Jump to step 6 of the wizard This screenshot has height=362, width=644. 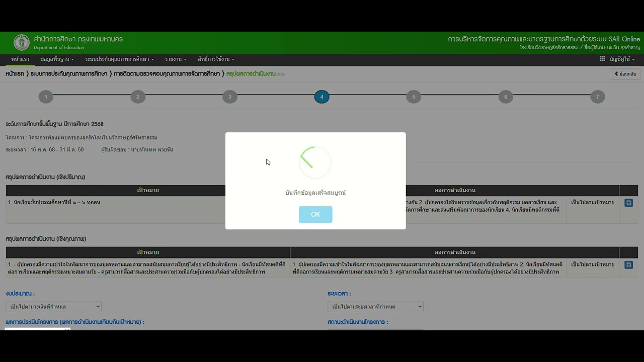click(x=506, y=97)
